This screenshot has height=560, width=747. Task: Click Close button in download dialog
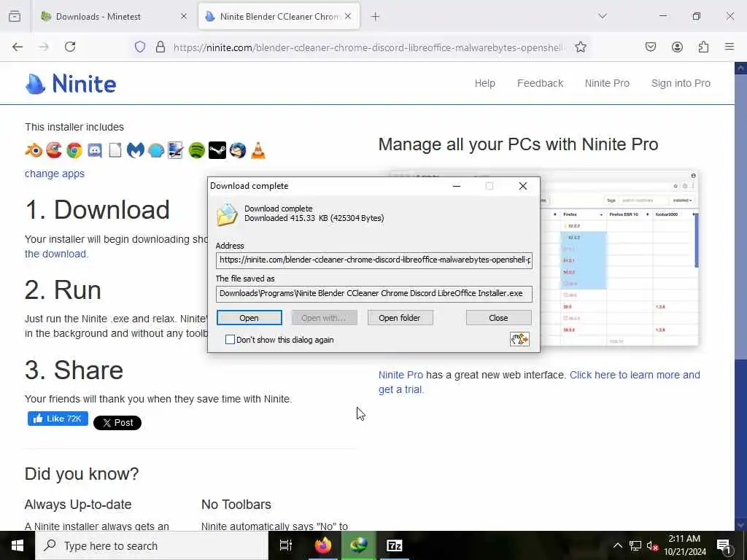(498, 318)
